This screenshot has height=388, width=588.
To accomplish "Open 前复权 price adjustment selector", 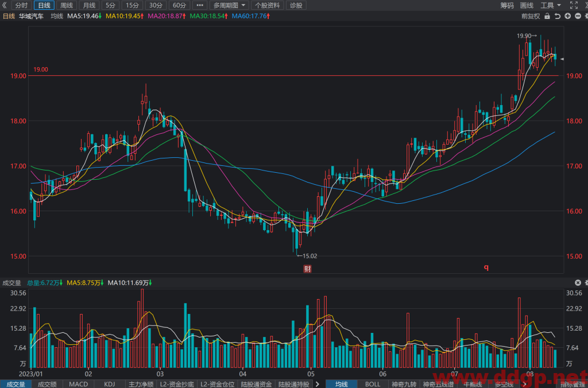I will click(531, 16).
